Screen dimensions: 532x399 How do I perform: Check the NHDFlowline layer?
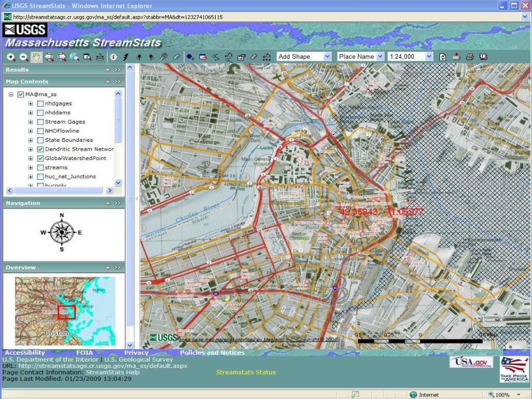(40, 131)
